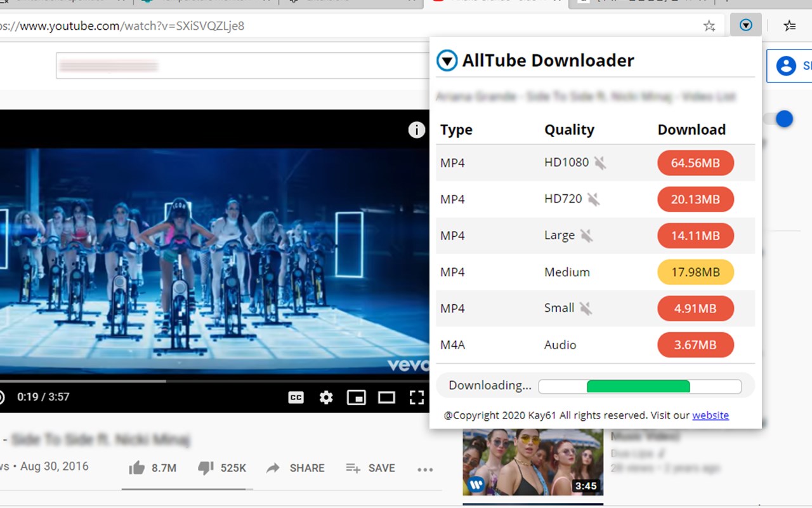Download Large MP4 14.11MB

pyautogui.click(x=695, y=236)
